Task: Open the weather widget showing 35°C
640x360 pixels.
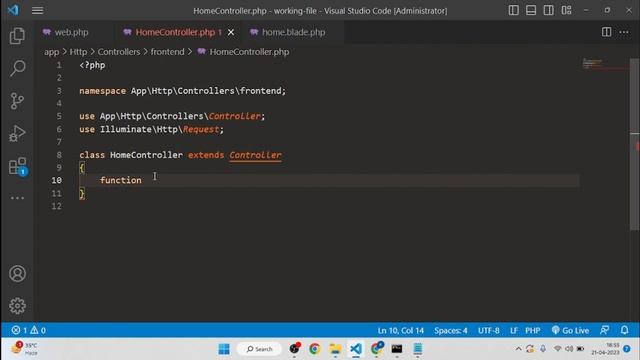Action: [x=25, y=349]
